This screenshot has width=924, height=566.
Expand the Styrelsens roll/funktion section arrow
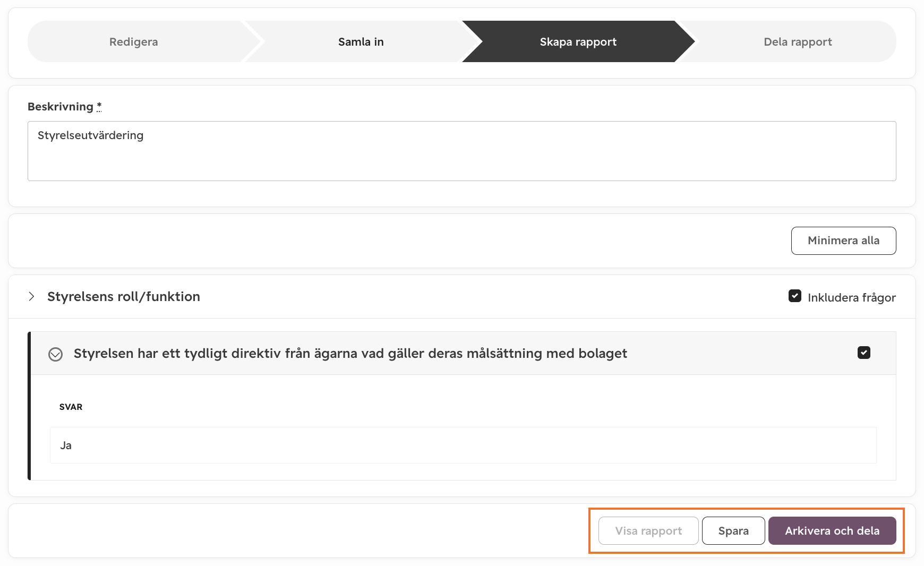pos(32,296)
